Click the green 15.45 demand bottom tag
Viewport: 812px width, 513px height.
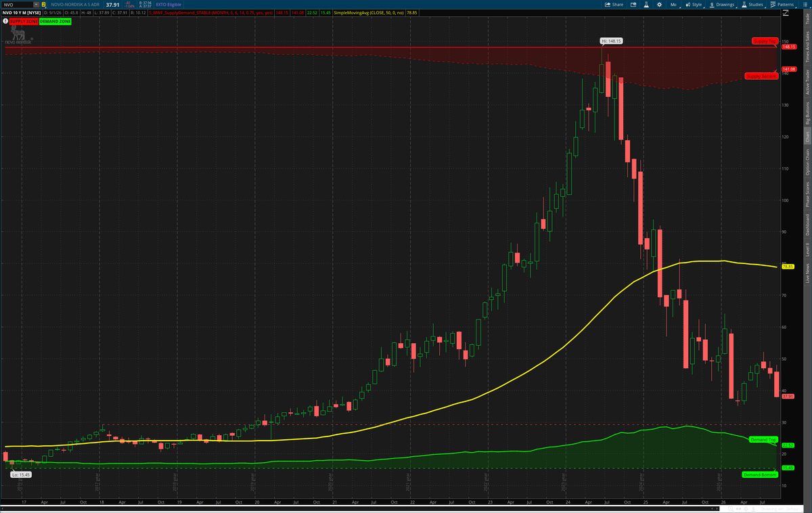click(787, 468)
